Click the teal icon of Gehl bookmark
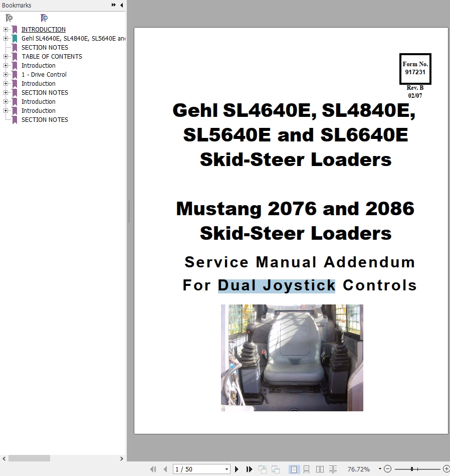Image resolution: width=450 pixels, height=476 pixels. coord(15,39)
